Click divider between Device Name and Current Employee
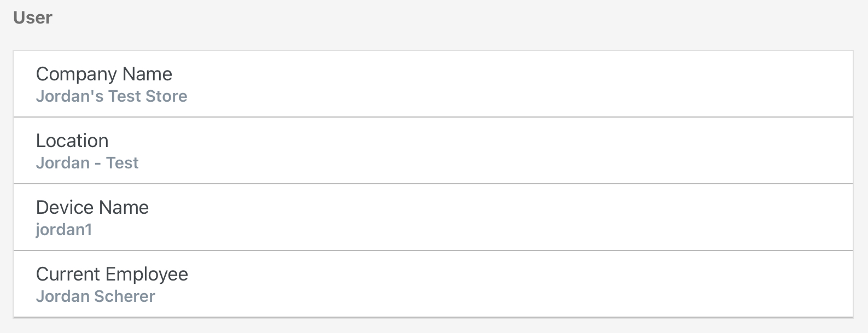This screenshot has width=868, height=333. [433, 250]
